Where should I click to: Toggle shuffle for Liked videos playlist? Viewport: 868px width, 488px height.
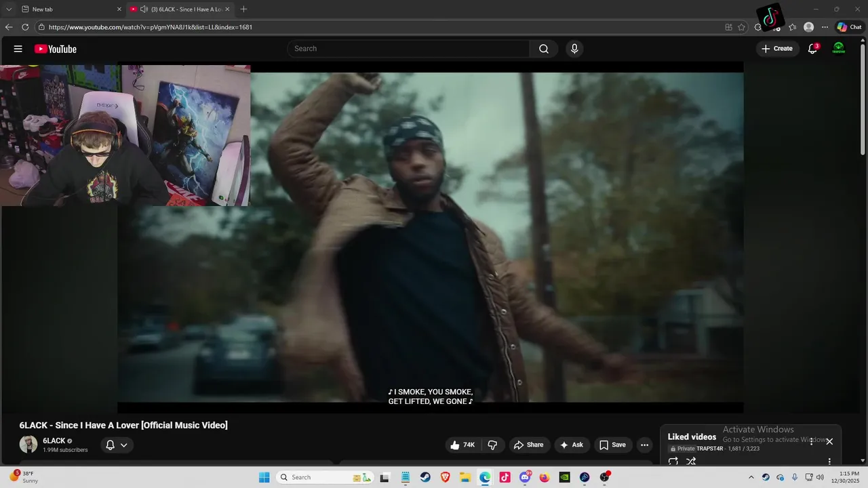(x=691, y=462)
